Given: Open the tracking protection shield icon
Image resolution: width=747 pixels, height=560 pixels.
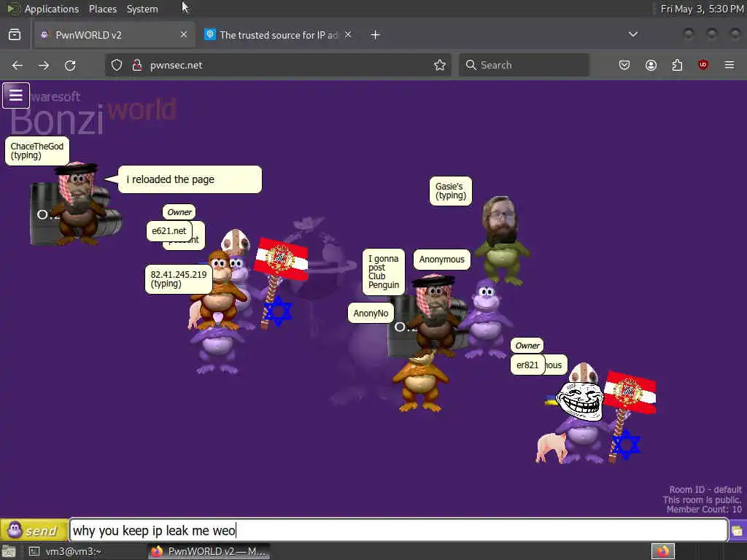Looking at the screenshot, I should coord(117,65).
